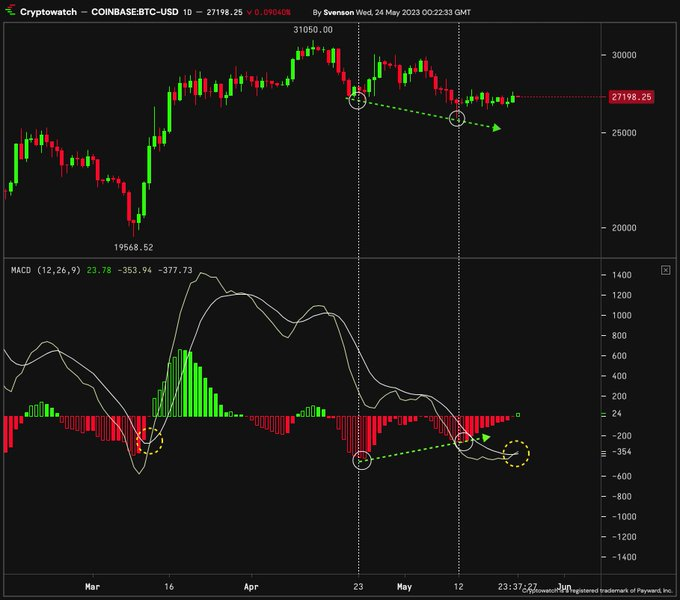Click the MACD value -353.94
Screen dimensions: 680x600
click(134, 270)
